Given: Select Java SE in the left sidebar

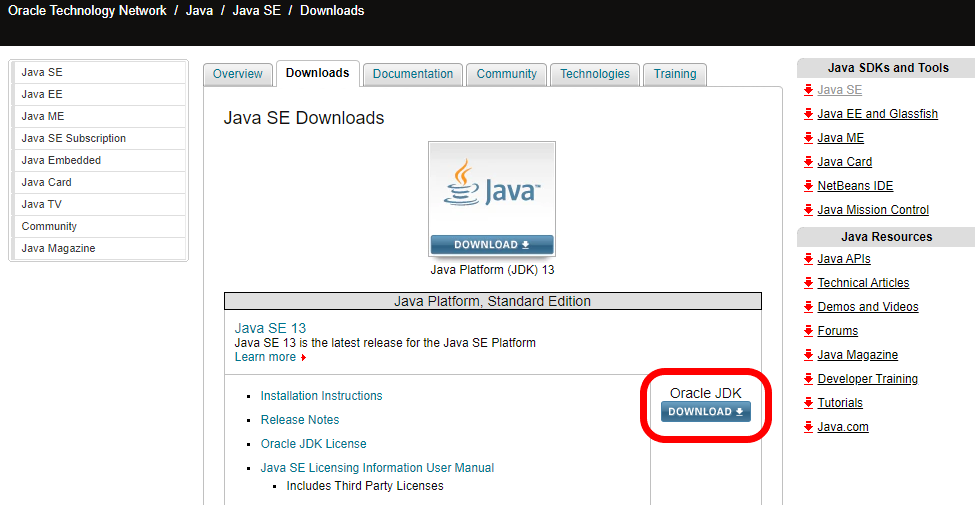Looking at the screenshot, I should pos(99,73).
